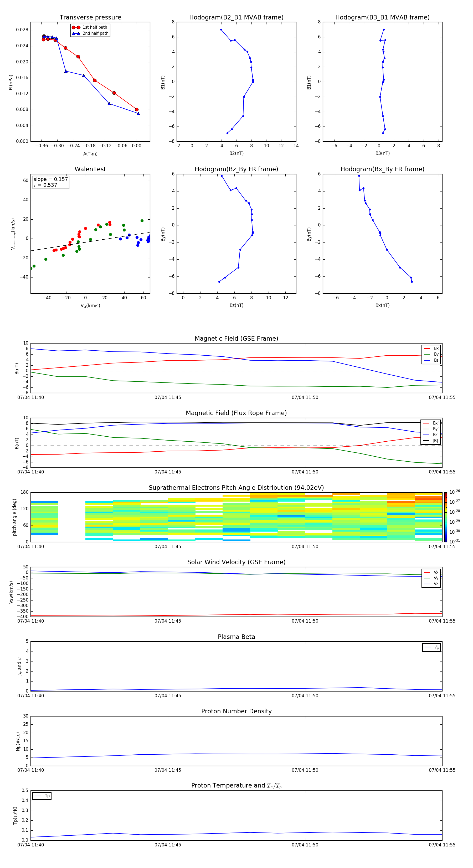
Task: Select the Bz' legend entry in Flux Rope plot
Action: pyautogui.click(x=431, y=435)
